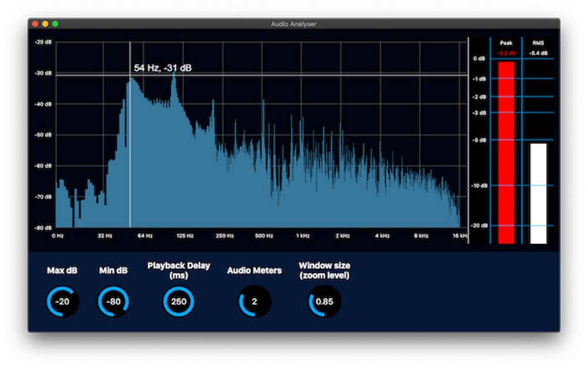Click the -20 dB label on the meter scale
The width and height of the screenshot is (588, 368).
(x=480, y=225)
